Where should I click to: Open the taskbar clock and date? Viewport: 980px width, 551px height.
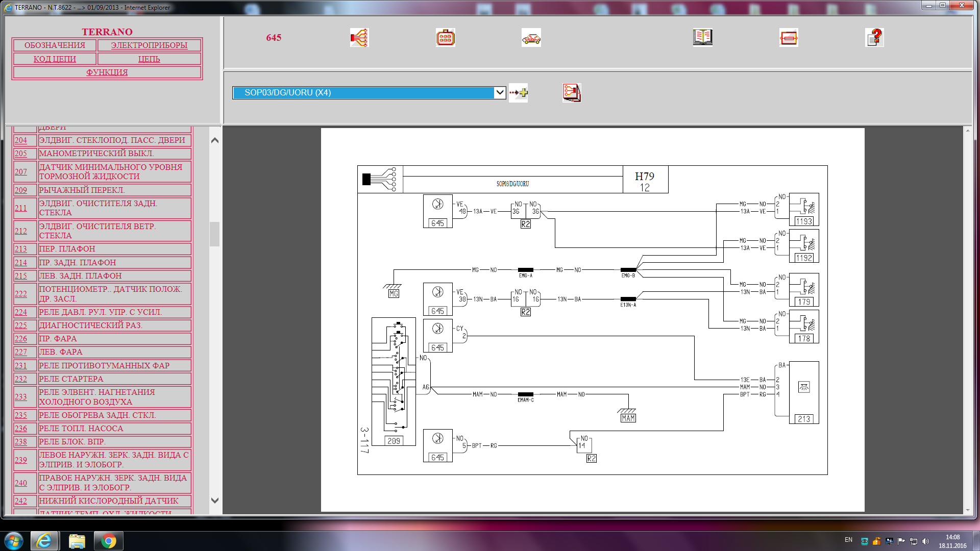tap(952, 541)
